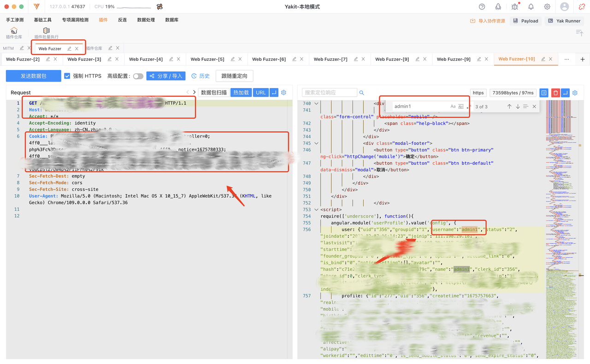Click the URL button in Request panel
Screen dimensions: 590x364
[261, 93]
